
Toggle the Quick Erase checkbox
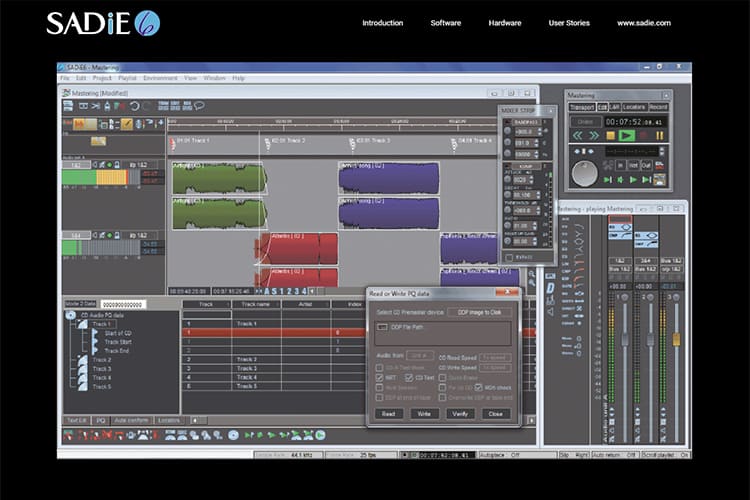pos(442,378)
